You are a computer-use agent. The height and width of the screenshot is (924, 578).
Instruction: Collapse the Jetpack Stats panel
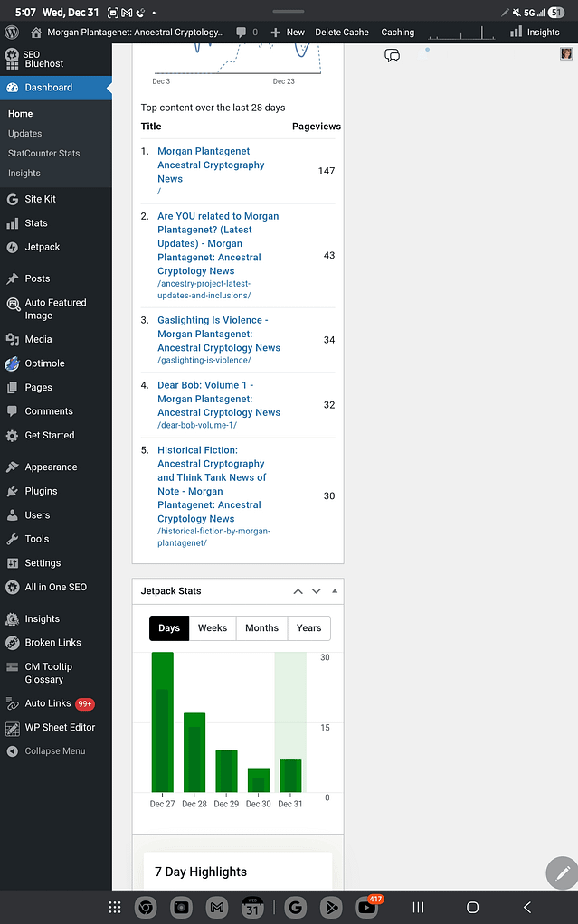[335, 591]
